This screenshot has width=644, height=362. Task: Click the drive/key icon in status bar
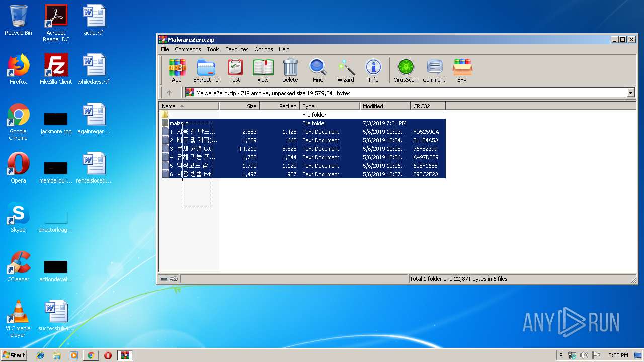click(169, 279)
